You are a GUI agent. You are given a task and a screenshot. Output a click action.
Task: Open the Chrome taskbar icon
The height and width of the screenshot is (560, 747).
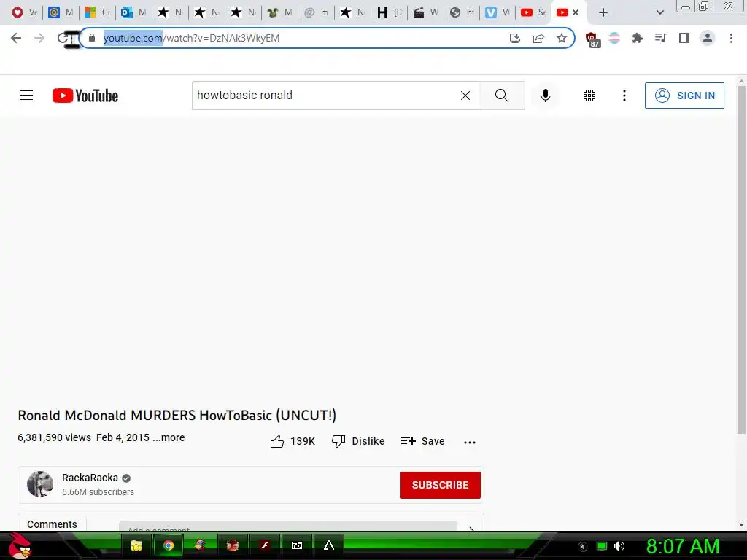169,545
